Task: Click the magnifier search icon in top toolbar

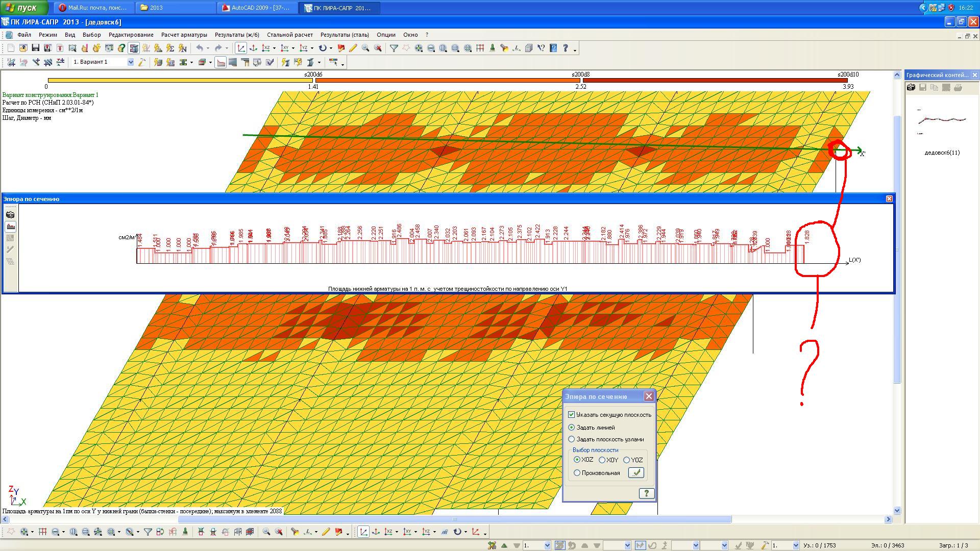Action: click(365, 48)
